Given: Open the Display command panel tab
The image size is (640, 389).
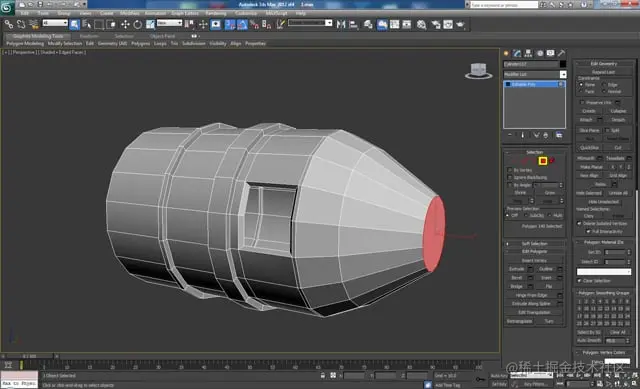Looking at the screenshot, I should pyautogui.click(x=551, y=53).
